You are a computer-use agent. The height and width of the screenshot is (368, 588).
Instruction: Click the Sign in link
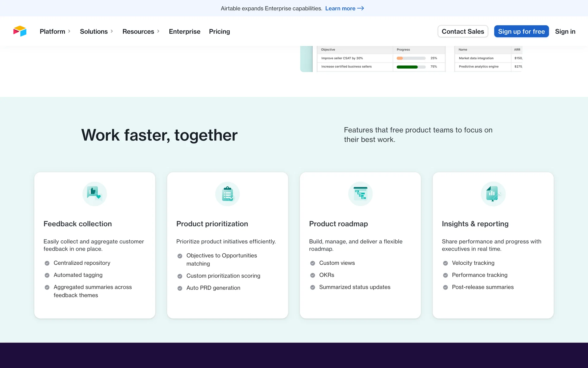click(x=565, y=31)
